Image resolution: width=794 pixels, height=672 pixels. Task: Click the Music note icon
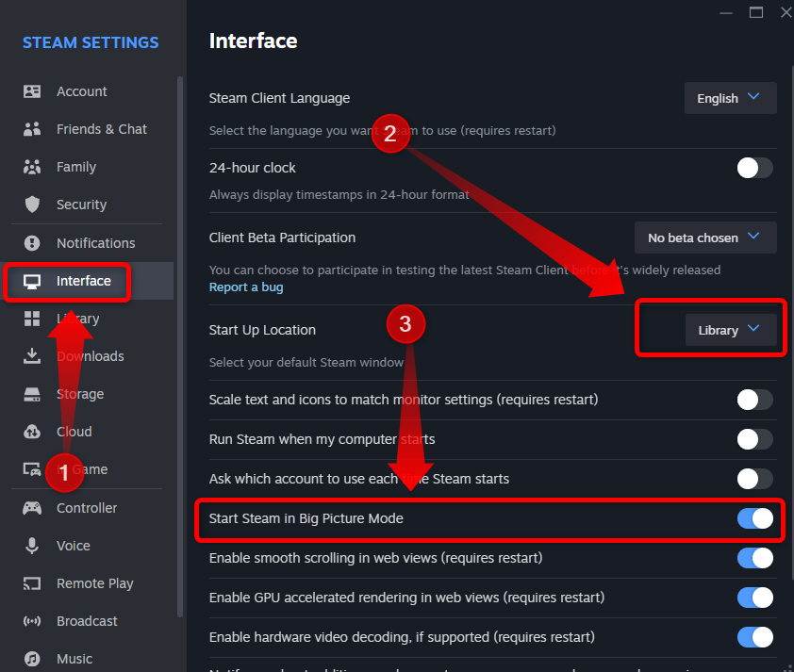click(x=32, y=659)
